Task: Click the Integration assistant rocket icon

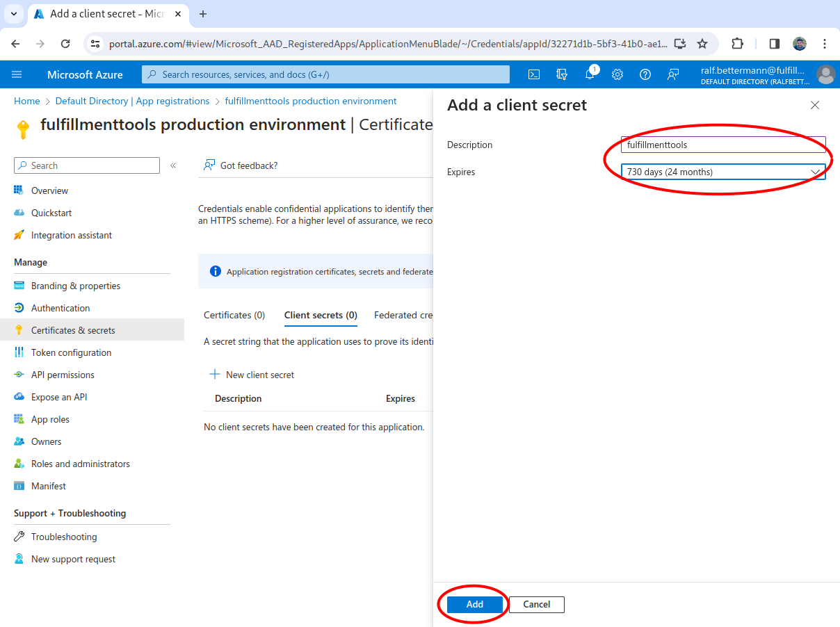Action: click(x=19, y=235)
